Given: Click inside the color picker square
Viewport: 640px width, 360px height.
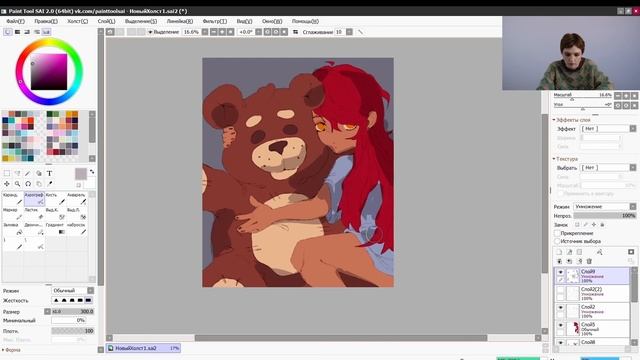Looking at the screenshot, I should tap(49, 71).
